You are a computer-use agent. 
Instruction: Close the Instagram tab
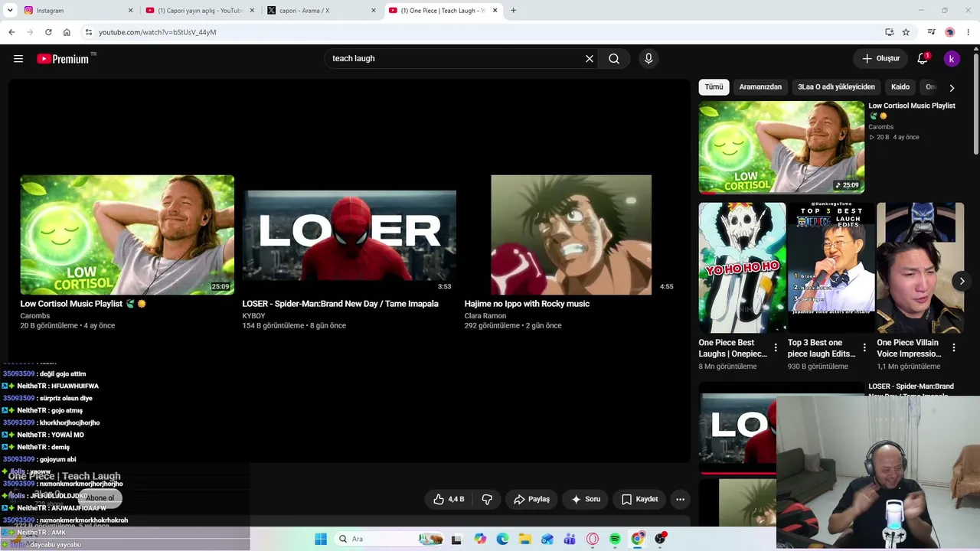[130, 11]
